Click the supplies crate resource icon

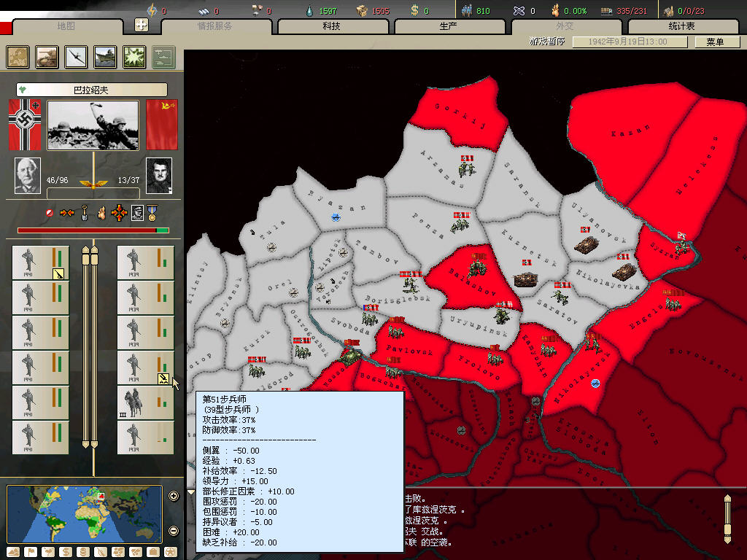(362, 10)
